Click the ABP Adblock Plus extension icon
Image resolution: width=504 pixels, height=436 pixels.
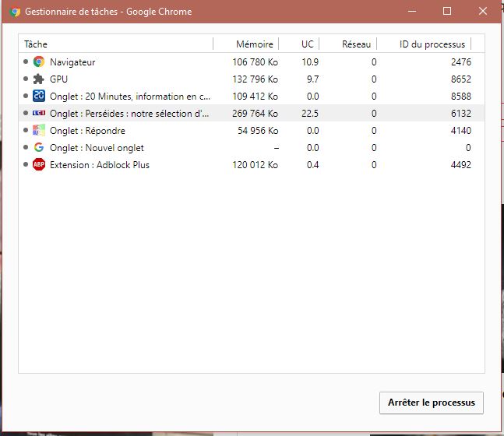(x=39, y=164)
